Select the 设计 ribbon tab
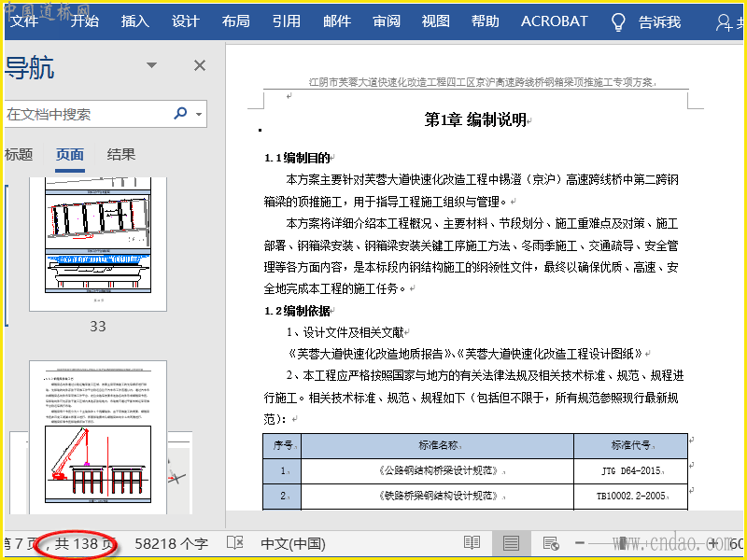Image resolution: width=747 pixels, height=560 pixels. [185, 21]
